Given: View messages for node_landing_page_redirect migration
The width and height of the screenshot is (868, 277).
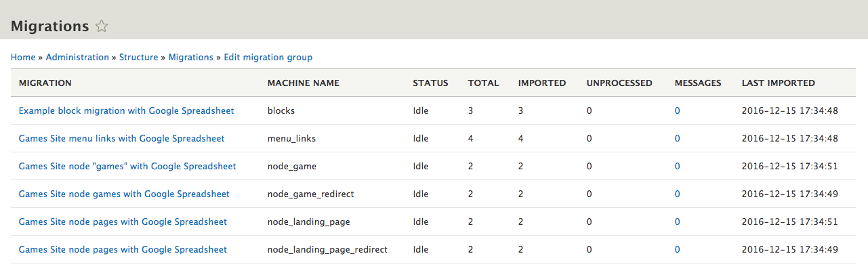Looking at the screenshot, I should coord(678,249).
